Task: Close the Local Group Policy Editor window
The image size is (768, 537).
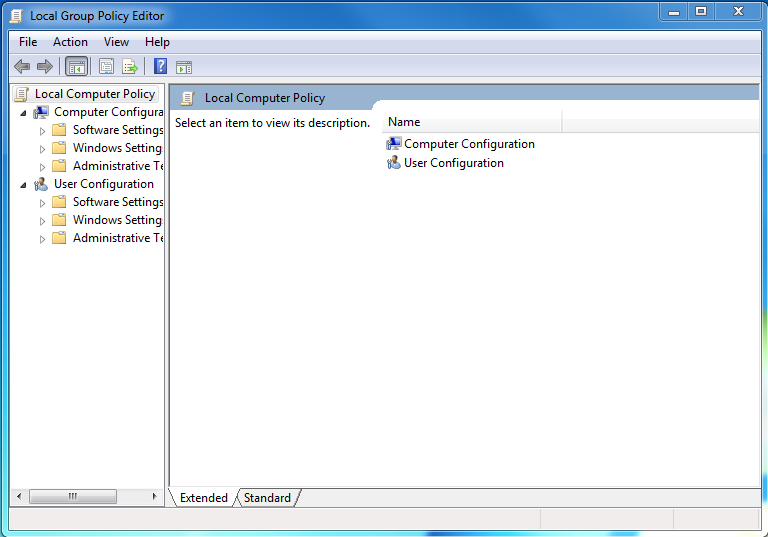Action: coord(739,12)
